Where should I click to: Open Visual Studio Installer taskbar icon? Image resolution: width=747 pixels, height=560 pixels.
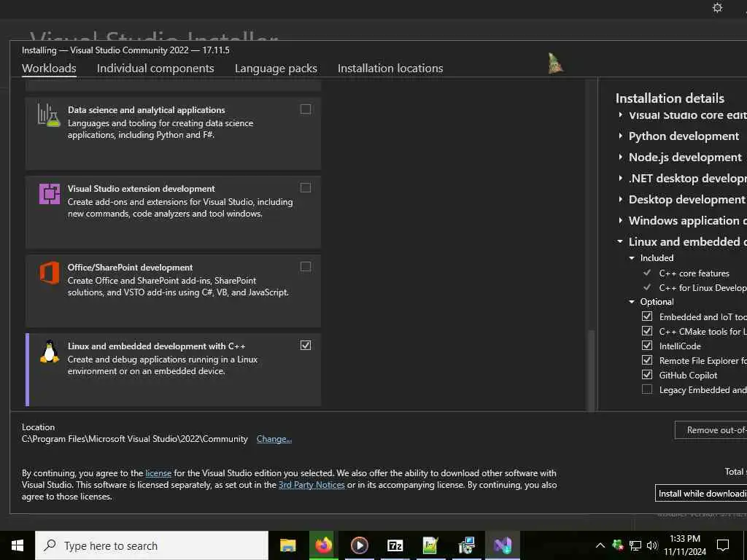point(503,545)
